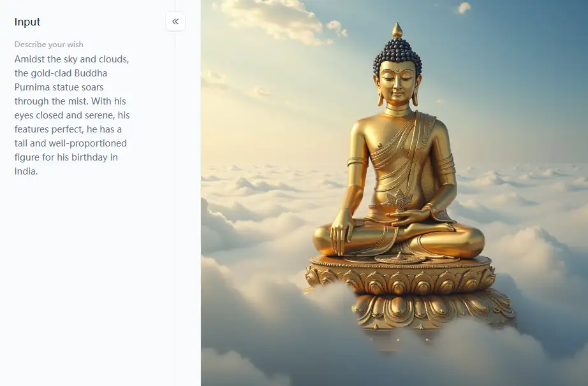Collapse the Input panel with the double-chevron button
The image size is (588, 386).
[x=175, y=22]
